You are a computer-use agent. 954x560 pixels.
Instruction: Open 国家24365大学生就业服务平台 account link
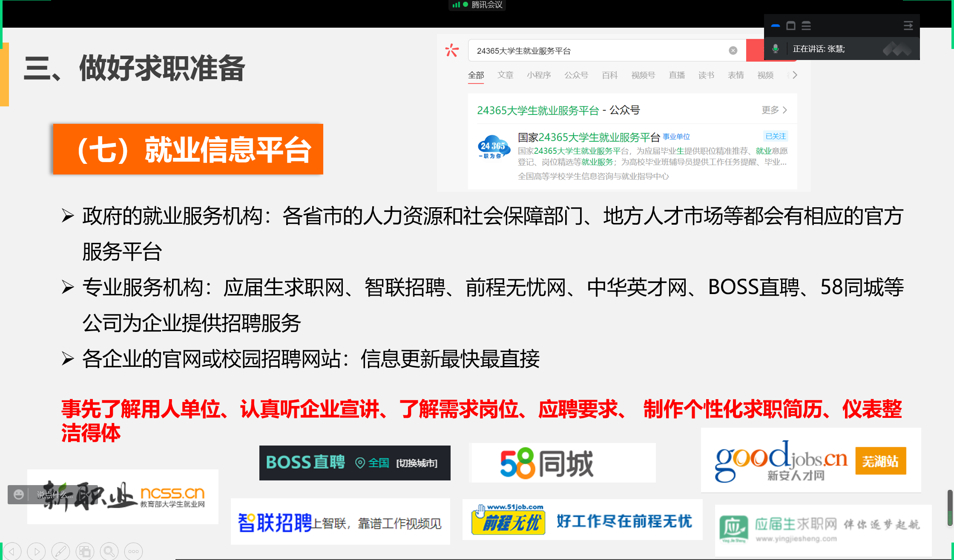point(589,137)
